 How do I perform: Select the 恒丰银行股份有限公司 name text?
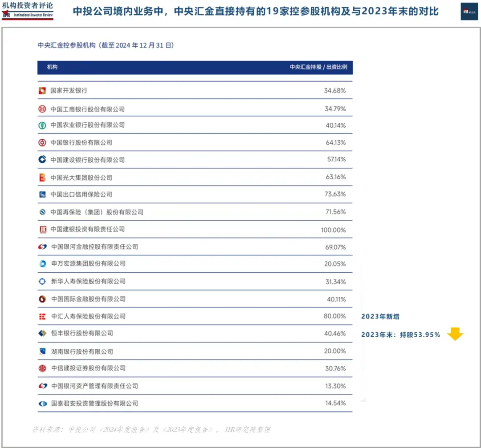[x=82, y=333]
